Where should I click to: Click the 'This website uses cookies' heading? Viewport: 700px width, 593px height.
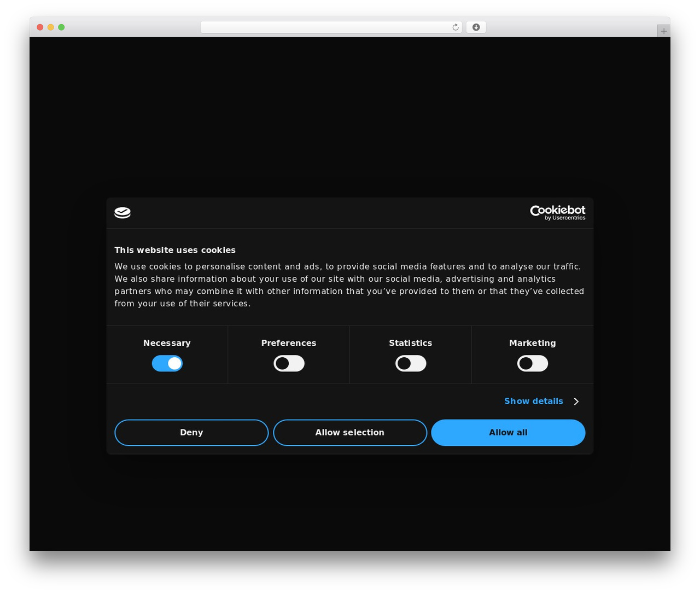(x=175, y=250)
